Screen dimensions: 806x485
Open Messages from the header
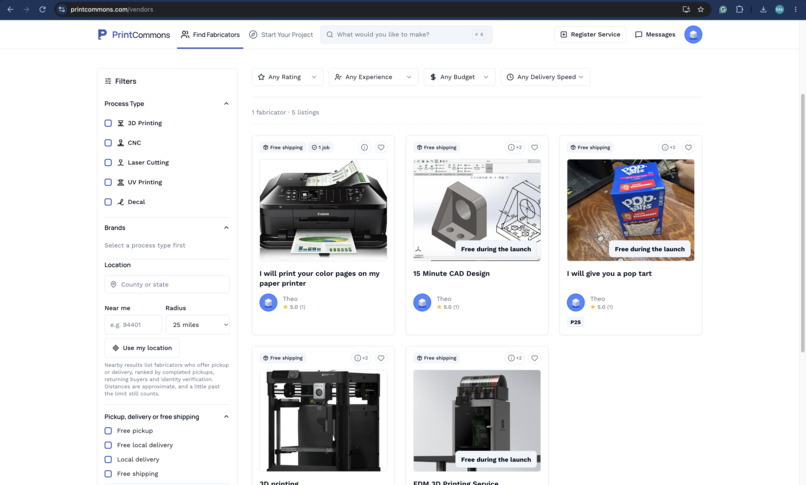(655, 34)
